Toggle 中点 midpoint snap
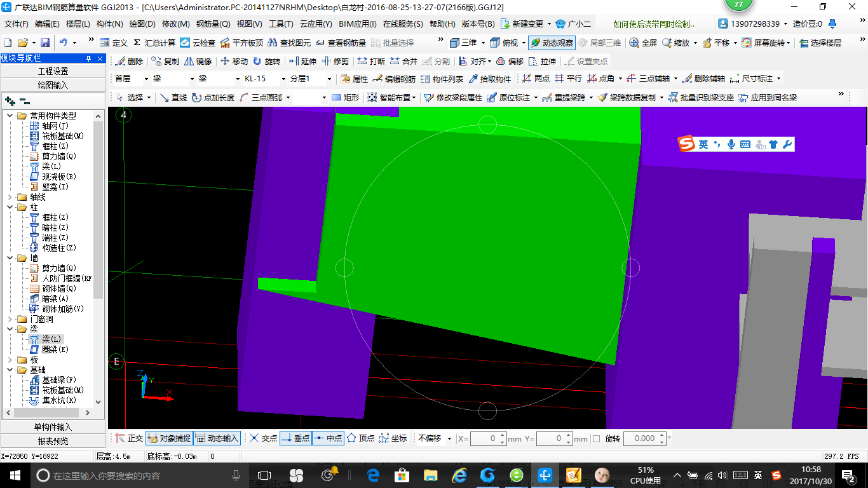This screenshot has height=488, width=868. coord(328,438)
